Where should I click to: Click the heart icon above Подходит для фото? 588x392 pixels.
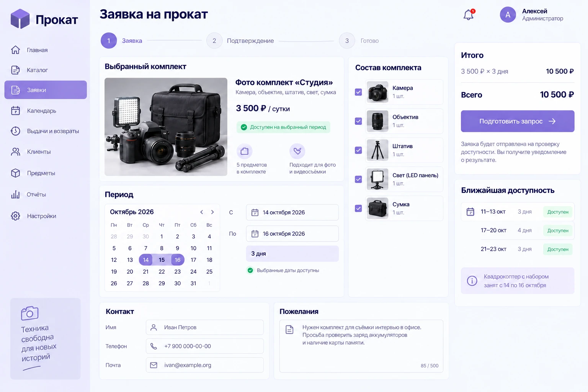click(297, 151)
